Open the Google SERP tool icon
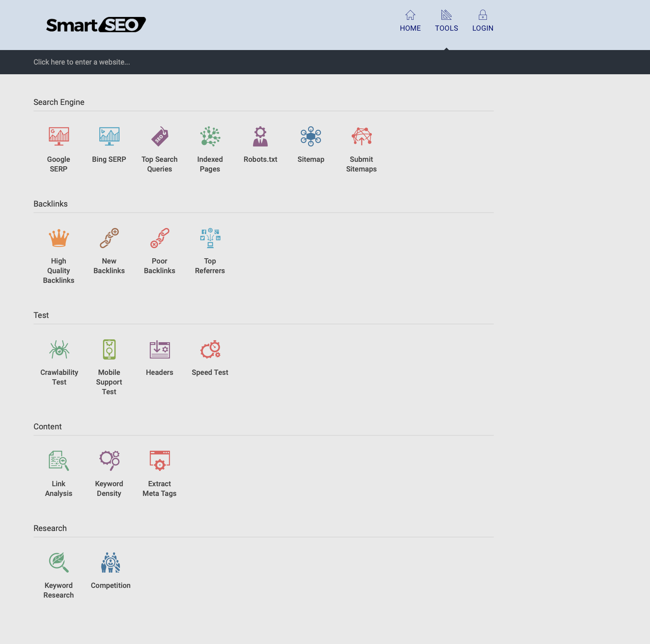This screenshot has height=644, width=650. [59, 136]
